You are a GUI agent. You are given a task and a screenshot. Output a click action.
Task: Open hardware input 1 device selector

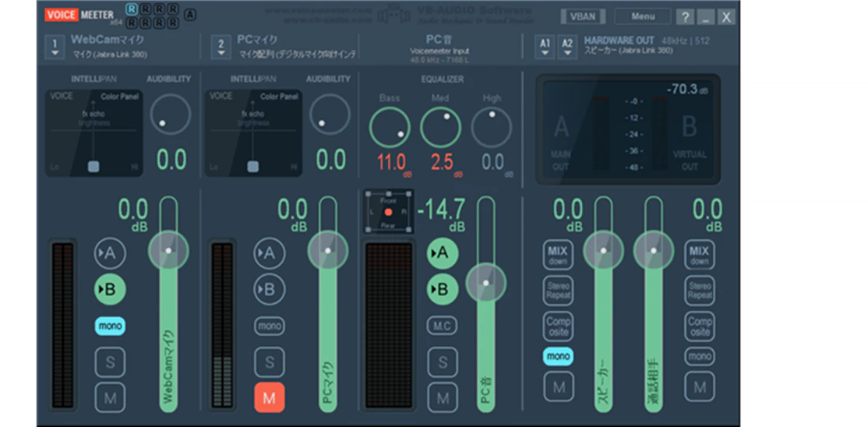click(55, 47)
